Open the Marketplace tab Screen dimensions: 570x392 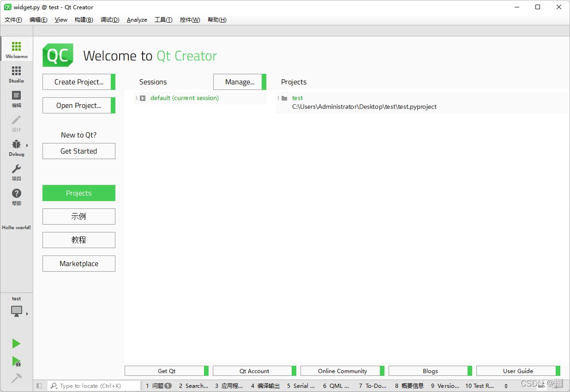pyautogui.click(x=79, y=263)
